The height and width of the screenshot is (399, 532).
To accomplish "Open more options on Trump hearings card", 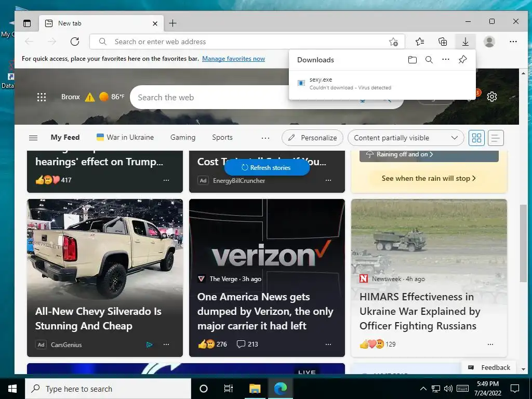I will [166, 180].
